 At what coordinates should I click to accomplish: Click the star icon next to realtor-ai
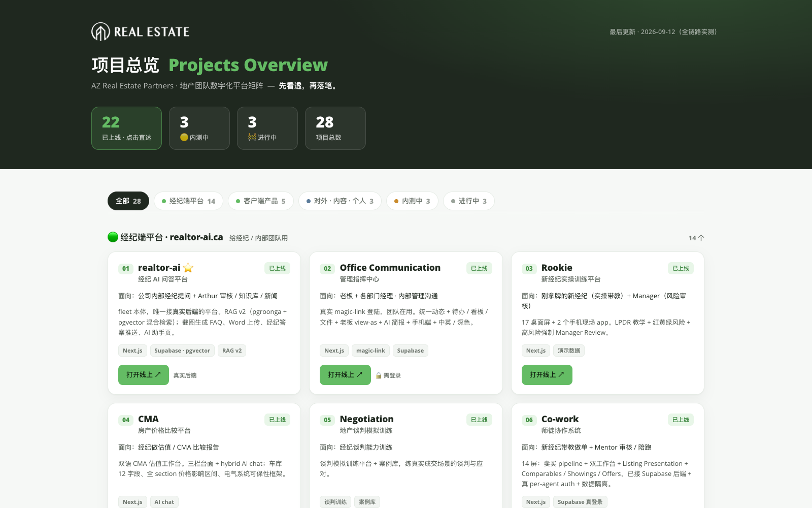(x=188, y=268)
